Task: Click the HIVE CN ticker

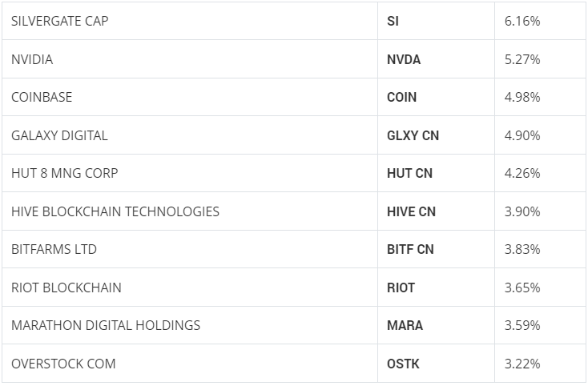Action: pos(412,211)
